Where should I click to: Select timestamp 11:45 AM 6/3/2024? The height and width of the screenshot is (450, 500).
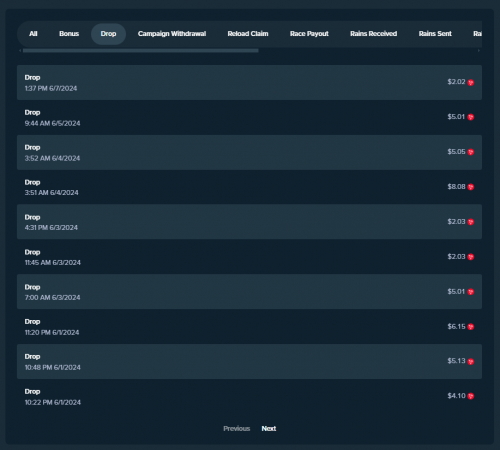tap(53, 263)
